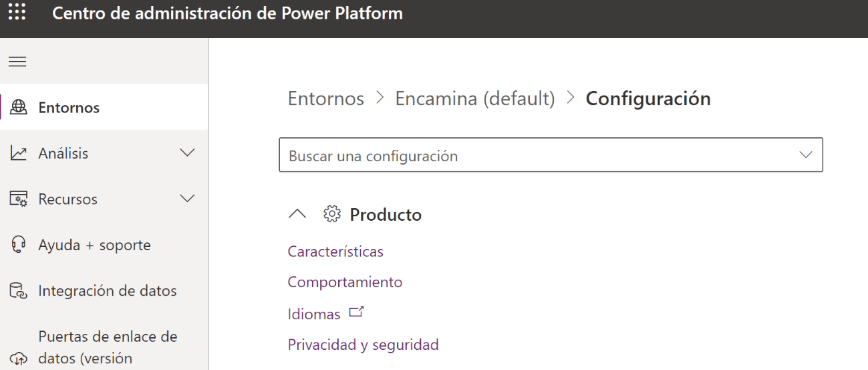
Task: Click the Entornos globe icon
Action: pos(19,107)
